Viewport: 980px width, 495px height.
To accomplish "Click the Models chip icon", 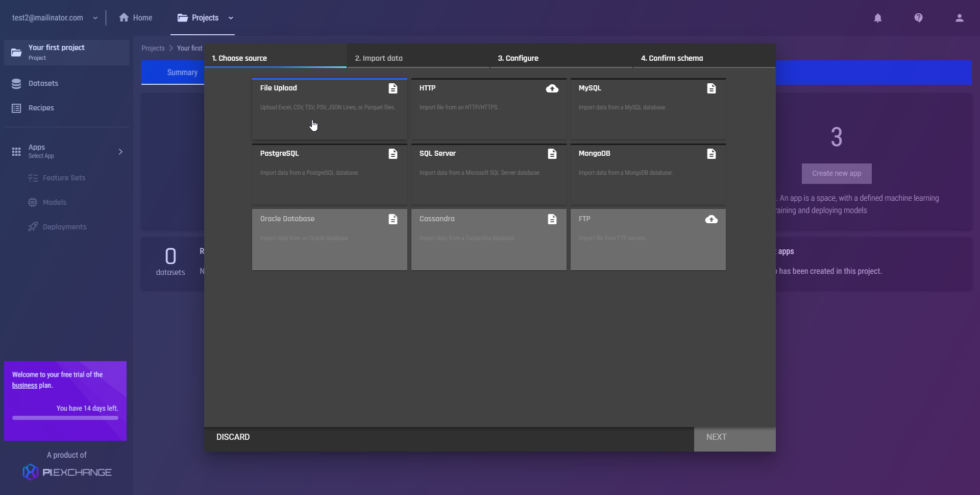I will (x=33, y=202).
